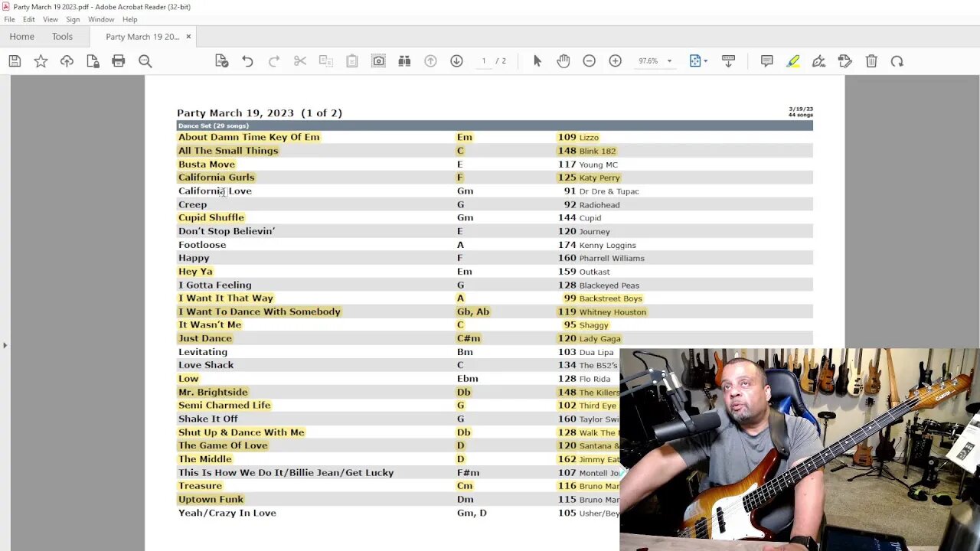Click key 'C#m' for Just Dance

click(468, 338)
